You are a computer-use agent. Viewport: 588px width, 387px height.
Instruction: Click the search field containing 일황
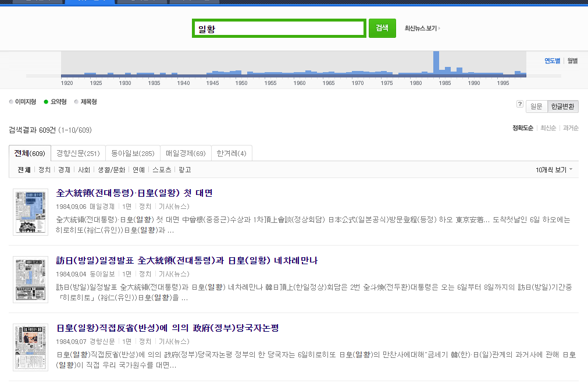(279, 29)
